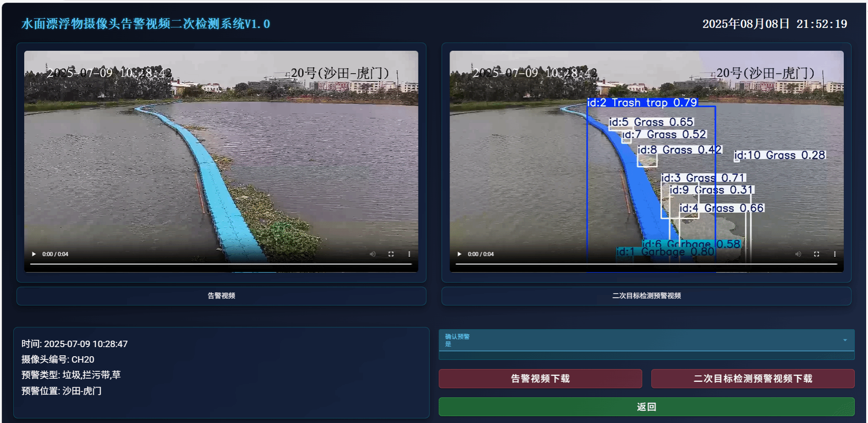The height and width of the screenshot is (423, 868).
Task: Click the seek bar on the left video
Action: [221, 263]
